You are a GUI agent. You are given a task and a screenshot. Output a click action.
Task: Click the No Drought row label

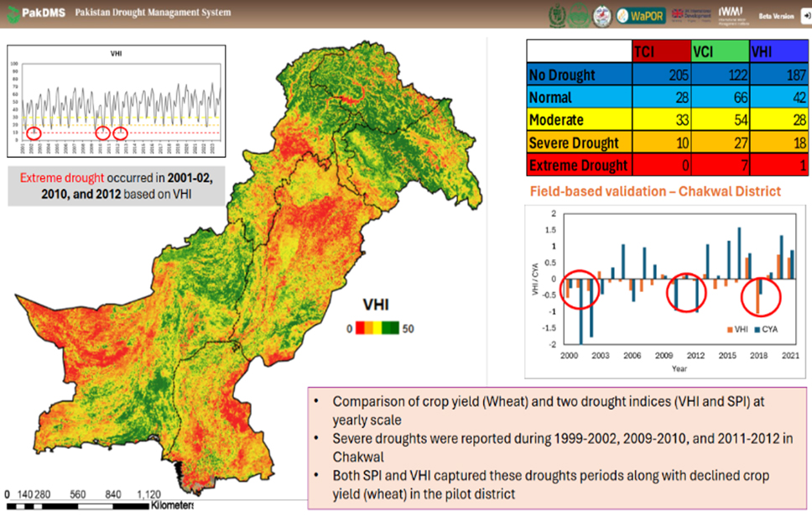coord(562,75)
